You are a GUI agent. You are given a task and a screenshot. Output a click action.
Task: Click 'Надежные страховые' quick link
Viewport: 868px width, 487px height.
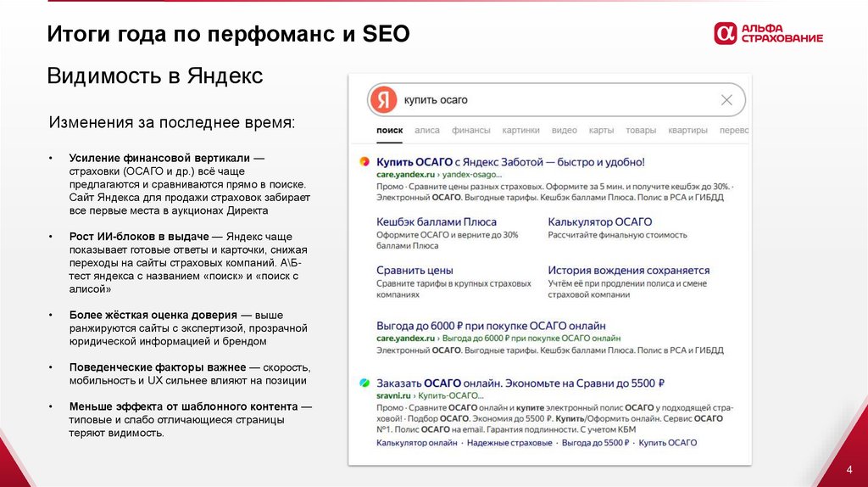[x=509, y=443]
